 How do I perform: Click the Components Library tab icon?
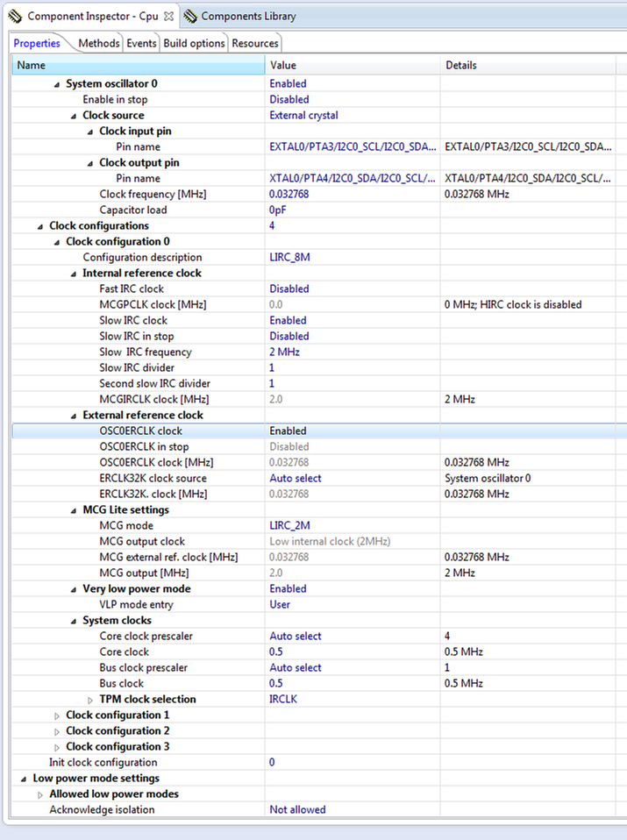click(190, 16)
